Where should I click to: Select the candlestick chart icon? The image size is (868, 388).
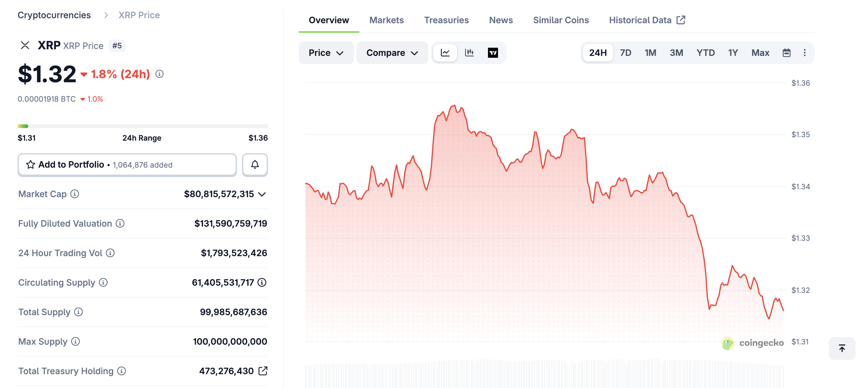469,53
